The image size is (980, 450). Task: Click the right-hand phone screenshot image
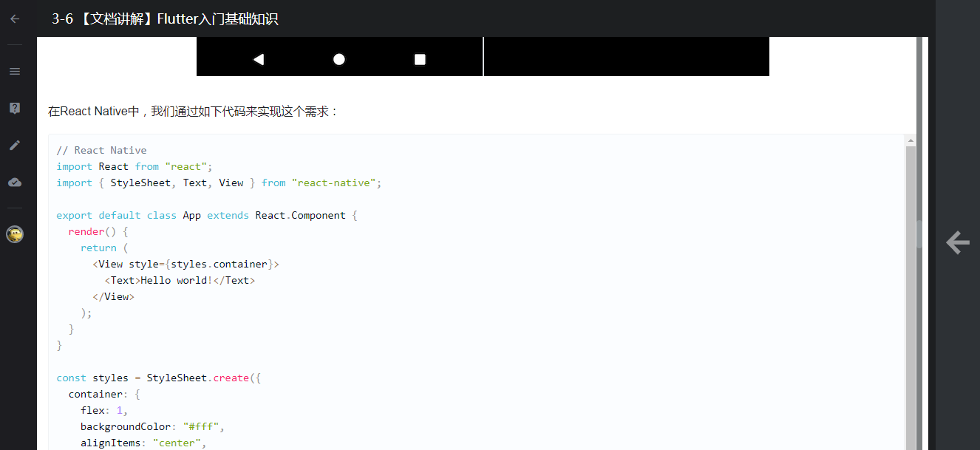coord(627,56)
